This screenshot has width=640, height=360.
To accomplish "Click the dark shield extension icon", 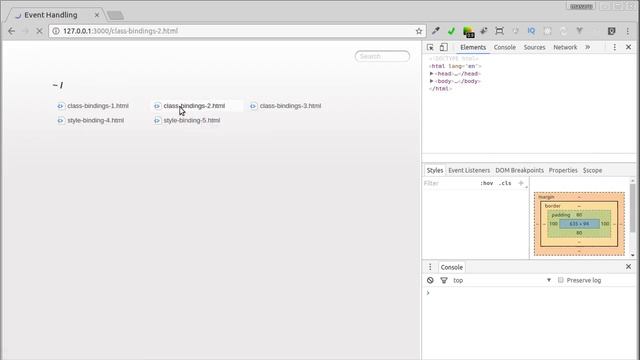I will (x=611, y=31).
